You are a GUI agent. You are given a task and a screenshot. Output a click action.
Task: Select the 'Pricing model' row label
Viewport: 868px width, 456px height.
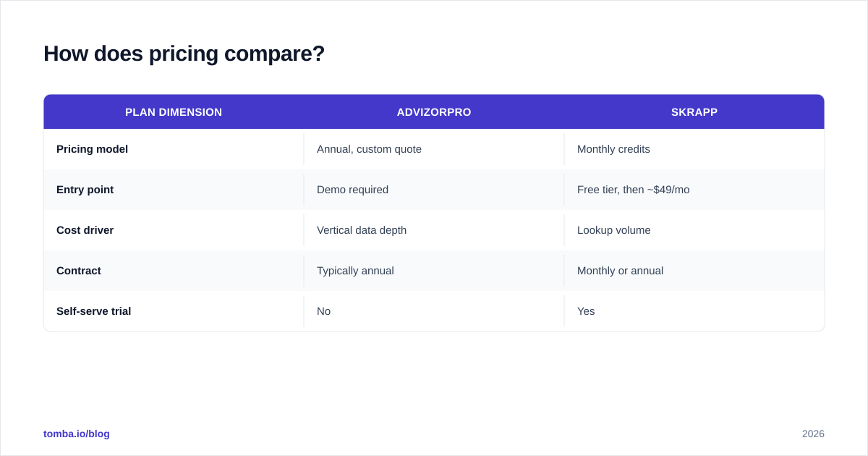coord(92,149)
